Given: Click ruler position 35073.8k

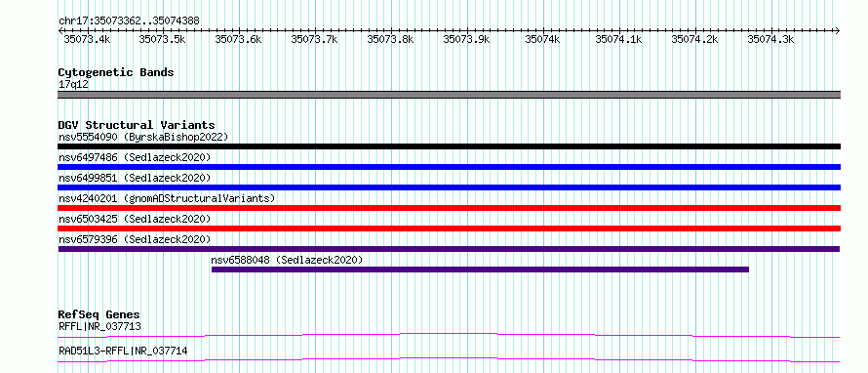Looking at the screenshot, I should click(391, 39).
